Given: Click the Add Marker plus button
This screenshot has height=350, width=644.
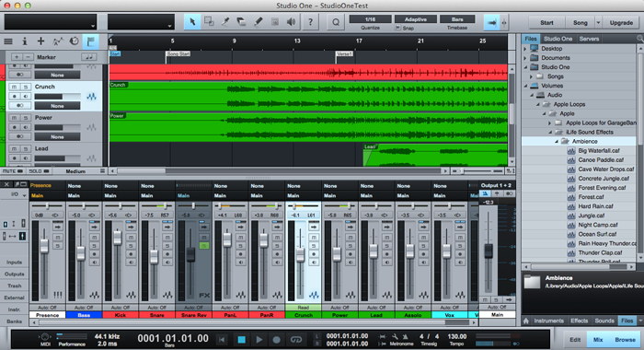Looking at the screenshot, I should click(x=17, y=57).
